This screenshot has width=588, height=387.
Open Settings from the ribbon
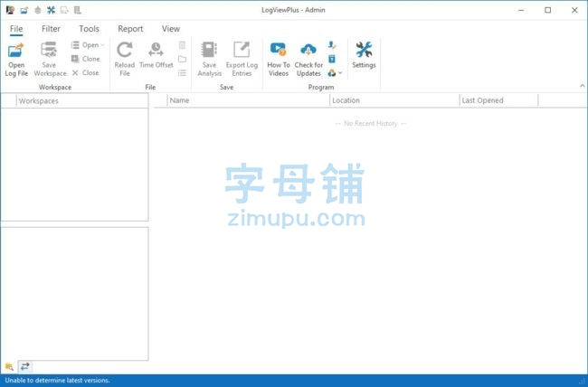[364, 55]
